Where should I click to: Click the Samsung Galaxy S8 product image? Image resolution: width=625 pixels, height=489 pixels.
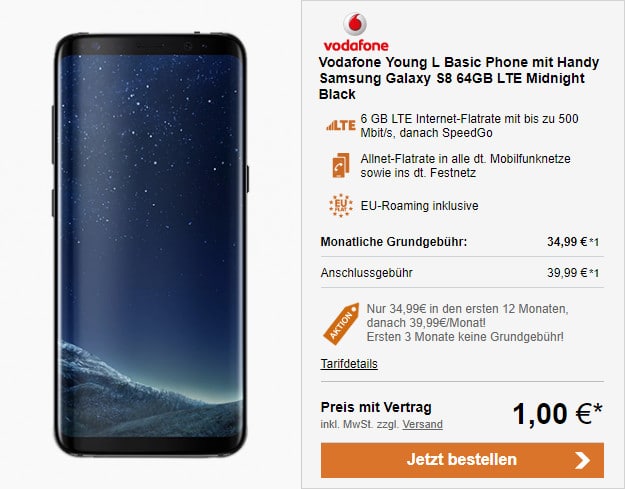point(150,244)
